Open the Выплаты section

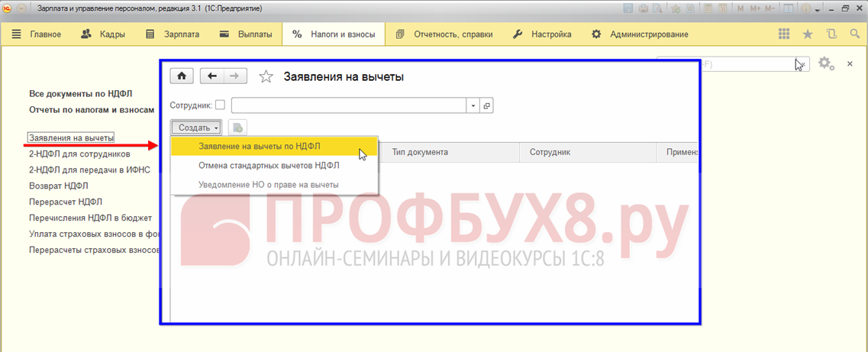click(246, 34)
